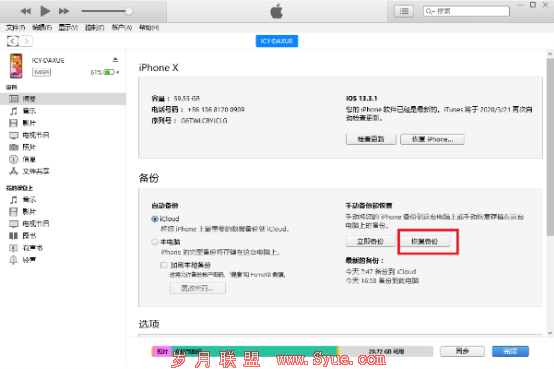The height and width of the screenshot is (369, 554).
Task: Go back with the left arrow button
Action: click(13, 41)
